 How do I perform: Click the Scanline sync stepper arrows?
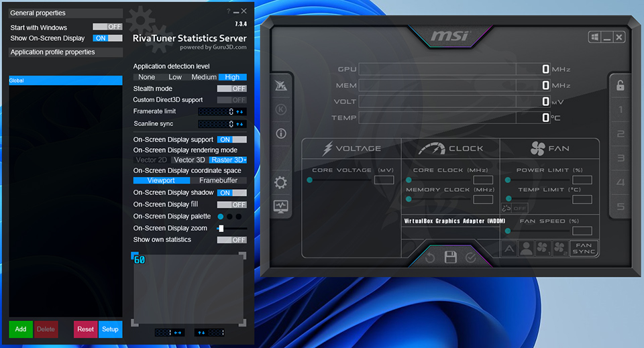coord(239,124)
